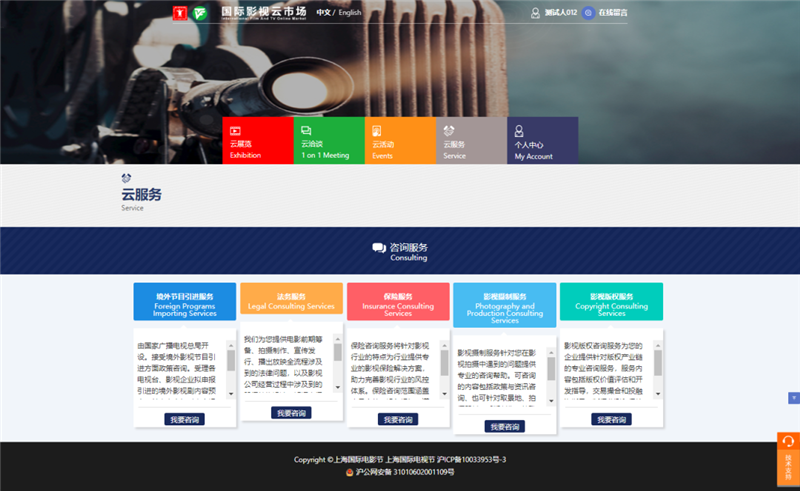Open 个人中心 My Account
This screenshot has height=491, width=800.
542,141
